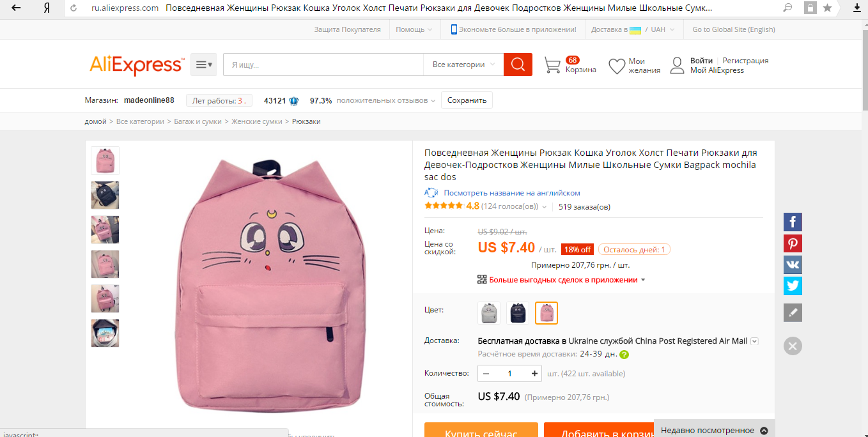
Task: Select the black backpack thumbnail image
Action: pyautogui.click(x=105, y=195)
